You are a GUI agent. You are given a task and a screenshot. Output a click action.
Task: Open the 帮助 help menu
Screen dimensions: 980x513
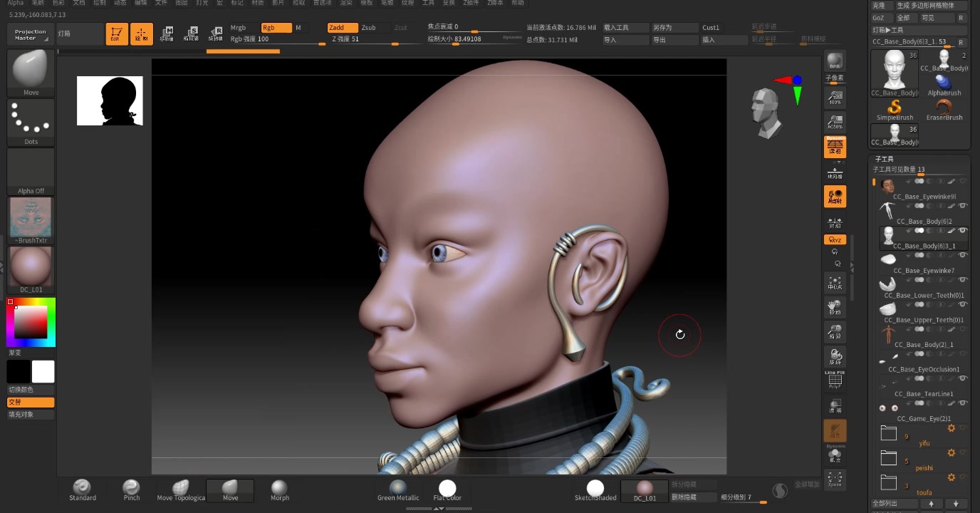pyautogui.click(x=518, y=3)
